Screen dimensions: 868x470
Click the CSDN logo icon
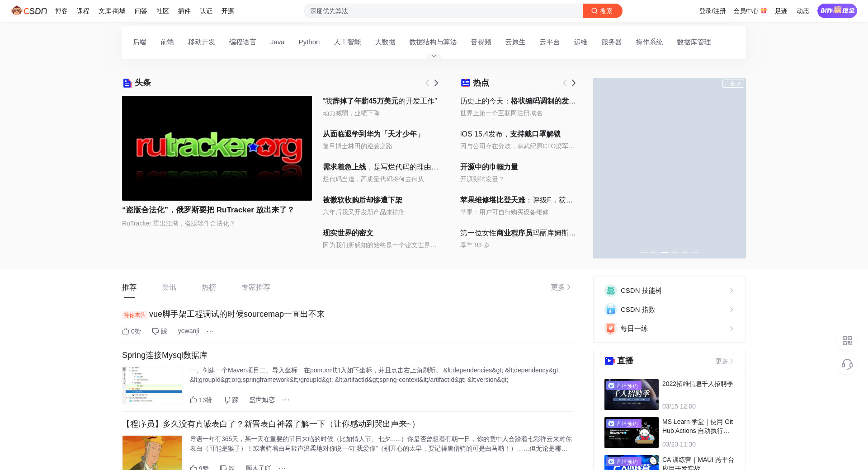tap(29, 11)
